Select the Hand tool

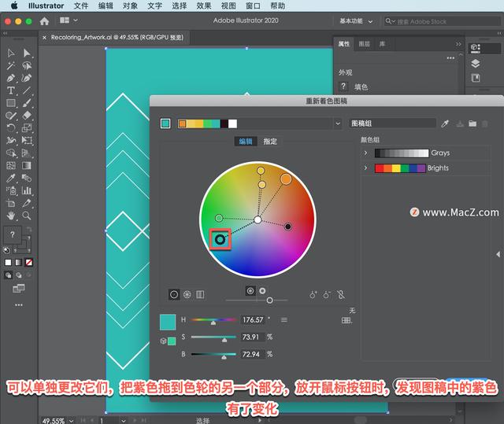click(11, 215)
